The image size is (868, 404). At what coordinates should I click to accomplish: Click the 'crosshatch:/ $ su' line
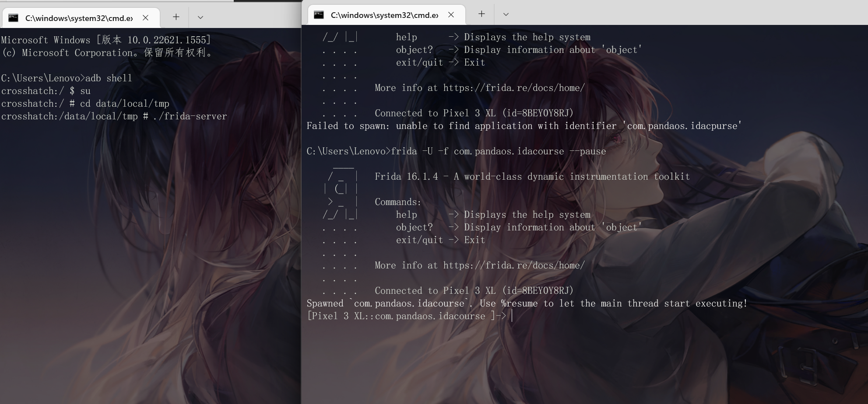click(x=46, y=91)
